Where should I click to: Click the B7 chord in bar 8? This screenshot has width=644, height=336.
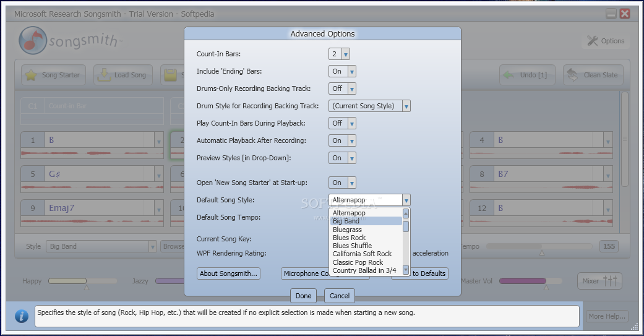coord(503,174)
